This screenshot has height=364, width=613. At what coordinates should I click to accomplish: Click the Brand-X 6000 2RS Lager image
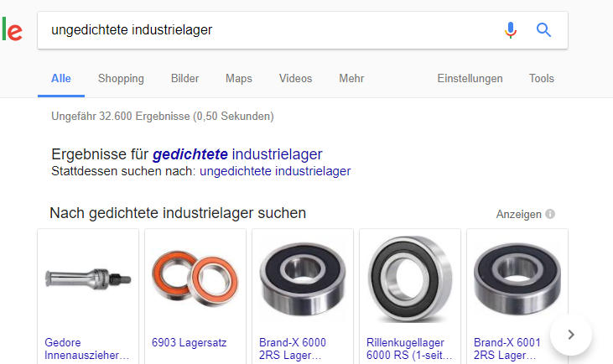(303, 278)
